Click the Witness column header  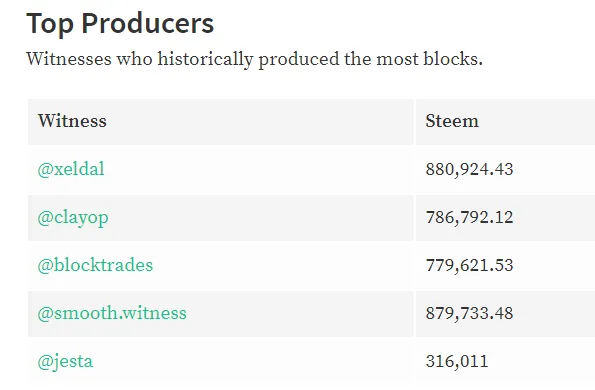(72, 121)
